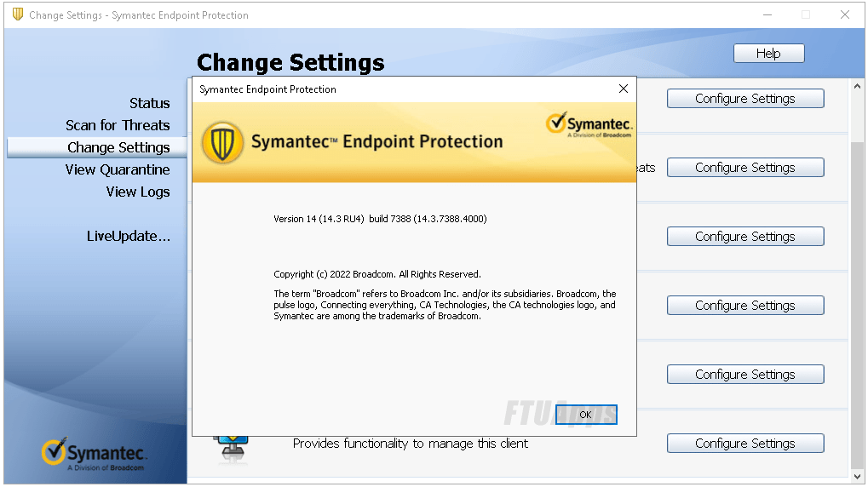Click the shield icon in the title bar
Viewport: 868px width, 487px height.
(x=17, y=14)
